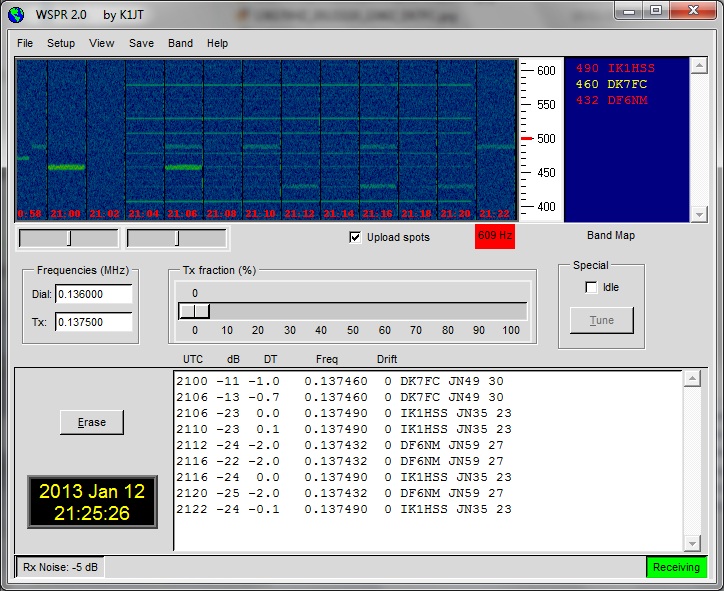Click the red 609 Hz frequency indicator
The width and height of the screenshot is (724, 591).
click(x=494, y=237)
